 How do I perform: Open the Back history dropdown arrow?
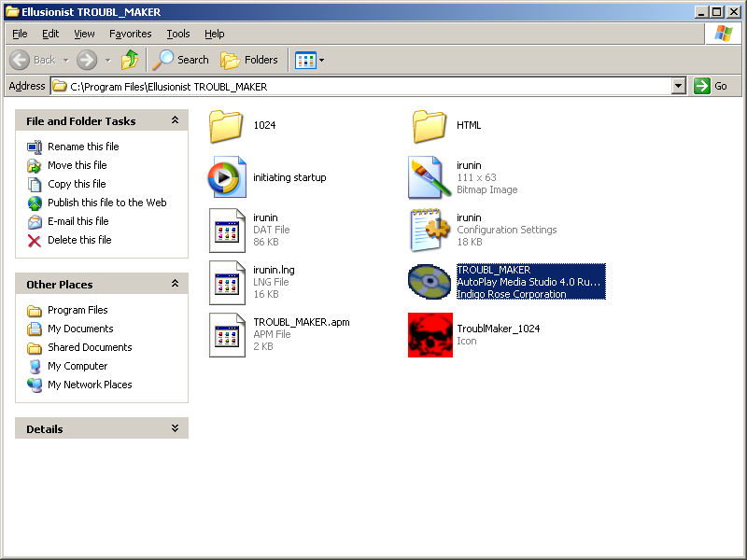coord(65,61)
